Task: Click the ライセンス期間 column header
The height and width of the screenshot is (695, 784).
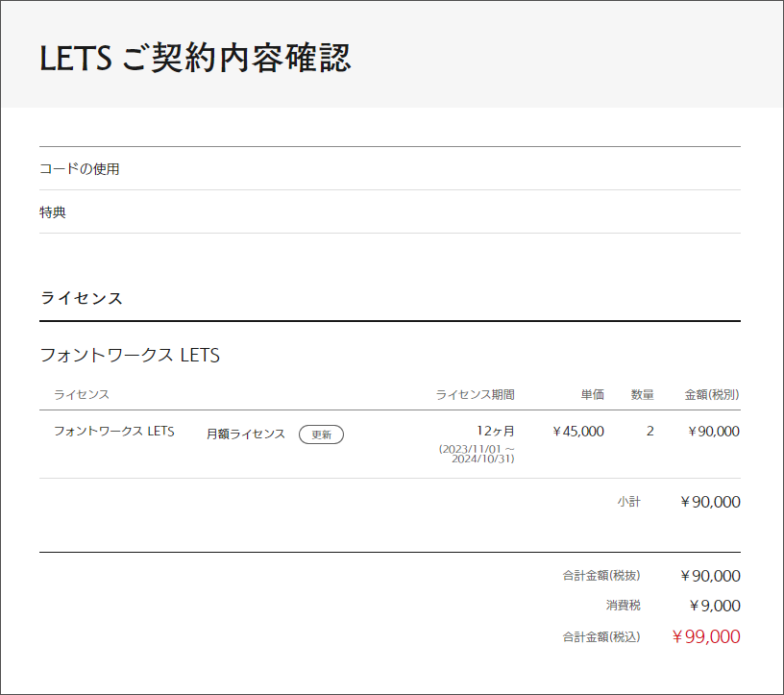Action: pos(475,394)
